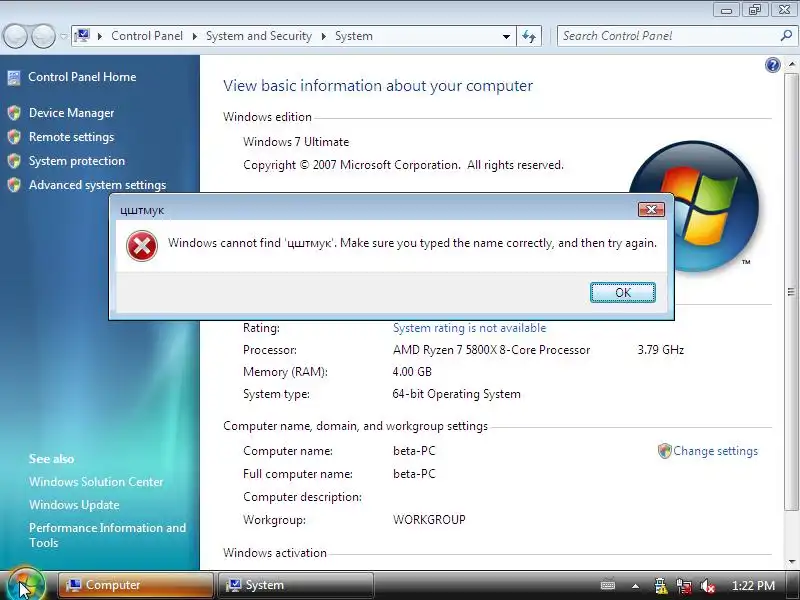Image resolution: width=800 pixels, height=600 pixels.
Task: Expand arrow before Control Panel breadcrumb
Action: [100, 36]
